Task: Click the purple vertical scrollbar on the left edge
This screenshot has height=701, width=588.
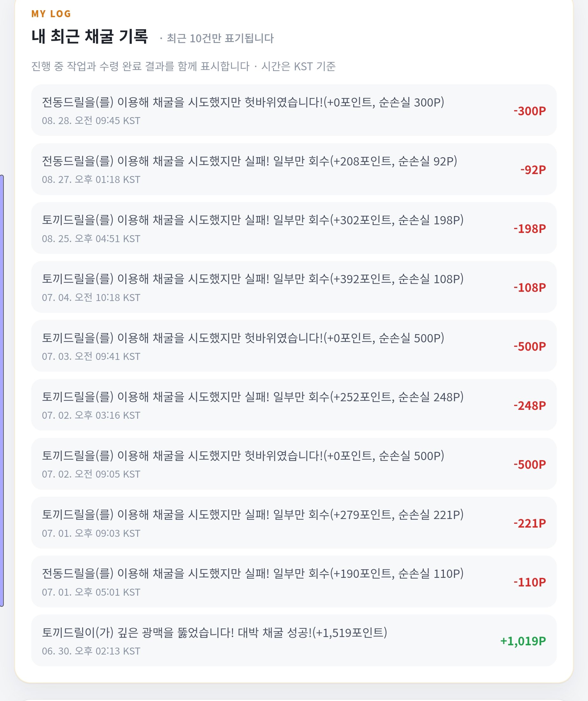Action: [x=2, y=390]
